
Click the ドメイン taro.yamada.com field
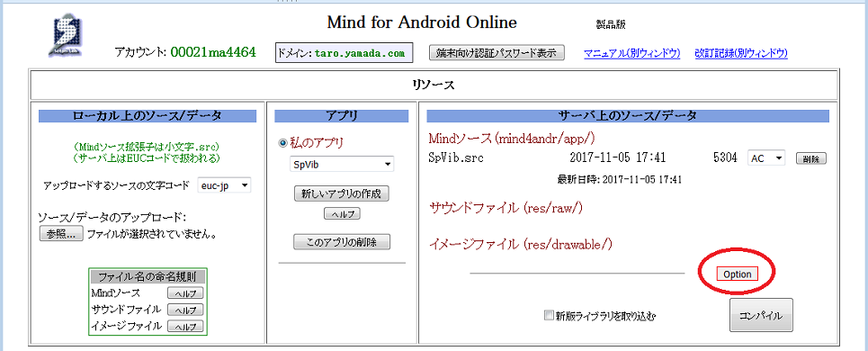click(344, 53)
